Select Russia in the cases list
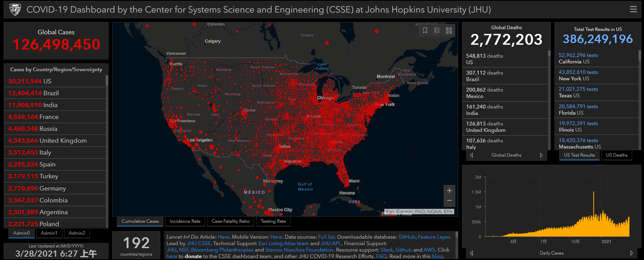 55,129
